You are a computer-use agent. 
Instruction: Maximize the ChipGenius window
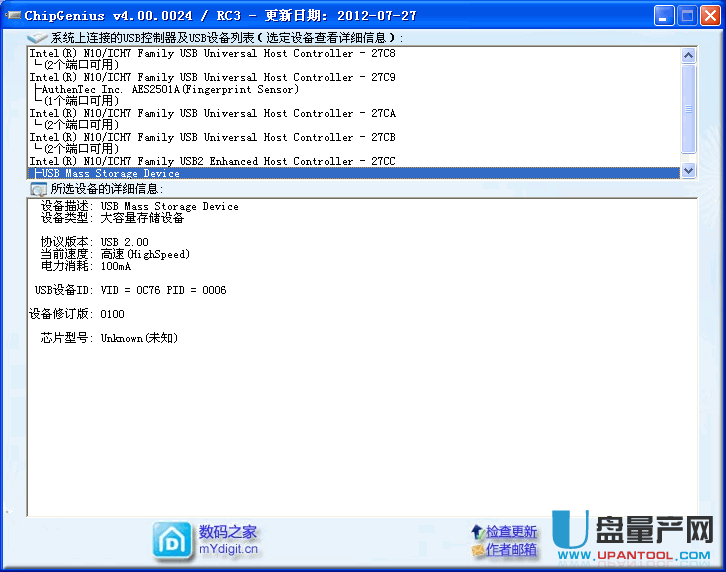coord(687,16)
